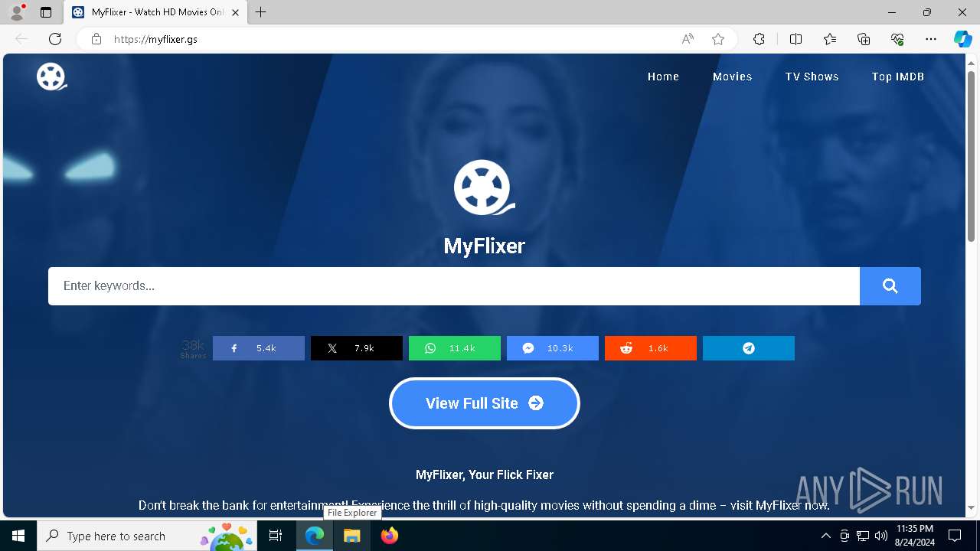This screenshot has height=551, width=980.
Task: Open View Full Site button
Action: (x=485, y=403)
